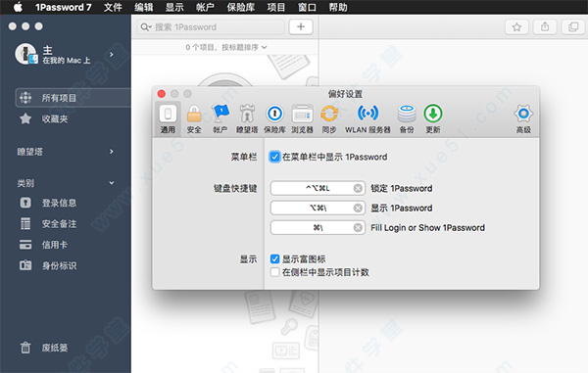Enable 在侧栏中显示项目计数 checkbox
588x373 pixels.
[274, 272]
